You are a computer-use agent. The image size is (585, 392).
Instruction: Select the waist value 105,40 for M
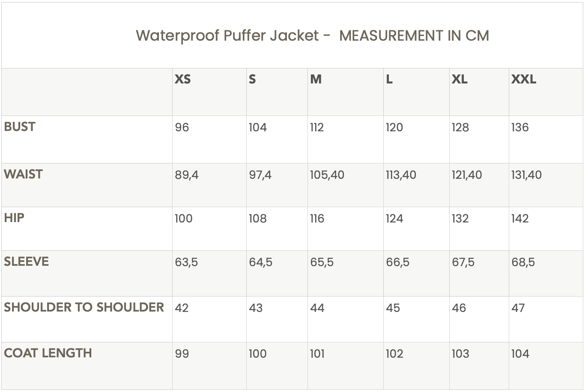[327, 175]
